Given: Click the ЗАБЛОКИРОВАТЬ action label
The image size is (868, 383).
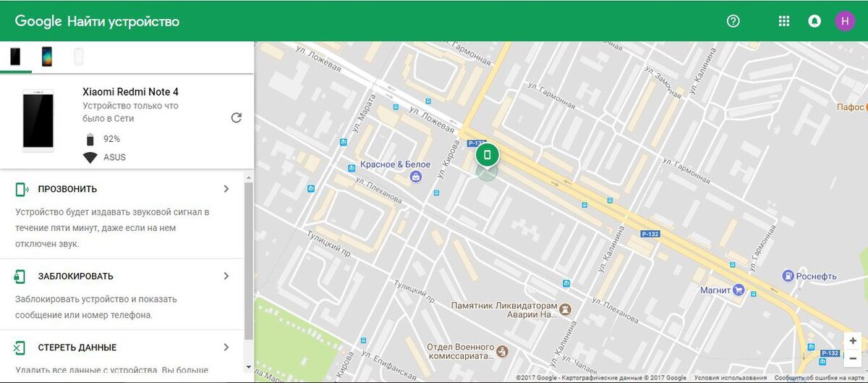Looking at the screenshot, I should click(x=75, y=276).
